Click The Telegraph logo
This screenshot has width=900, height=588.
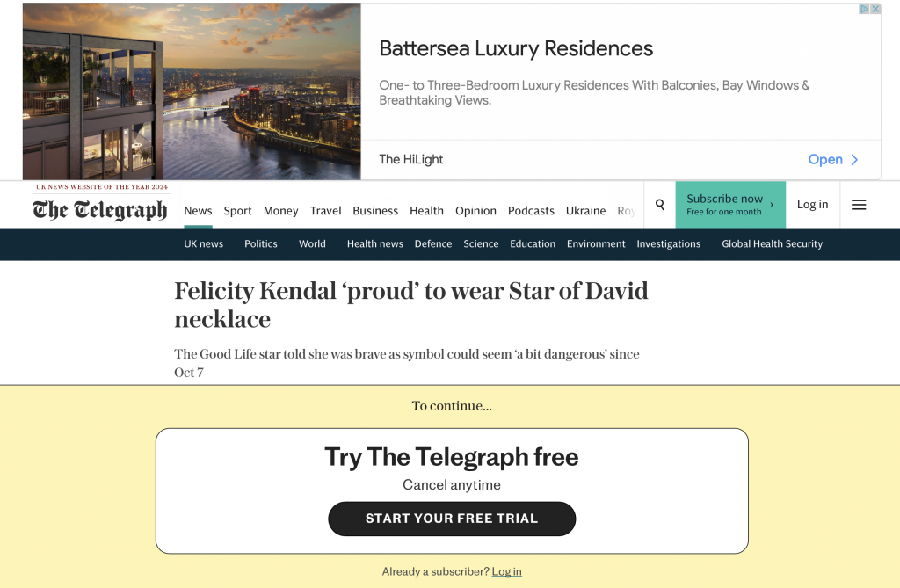pos(99,210)
